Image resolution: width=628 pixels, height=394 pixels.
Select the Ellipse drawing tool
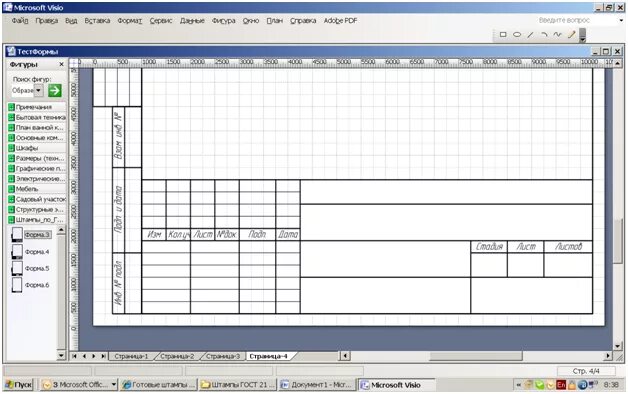[x=517, y=35]
